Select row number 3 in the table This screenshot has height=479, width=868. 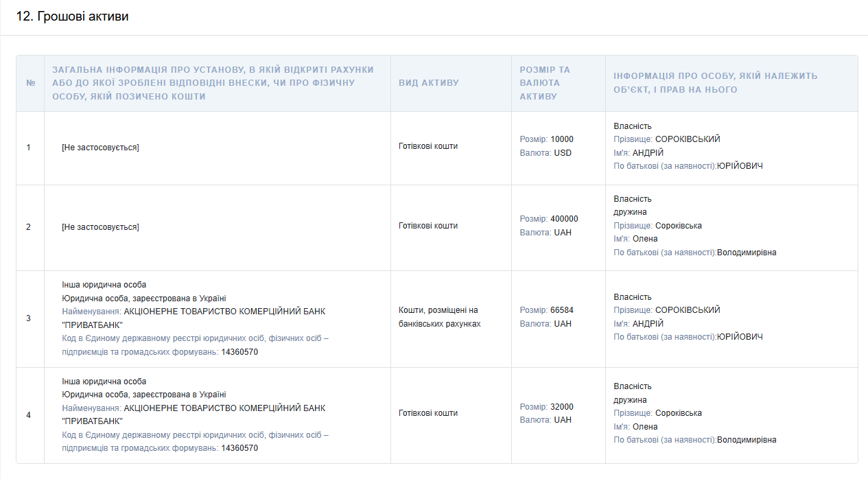(28, 318)
